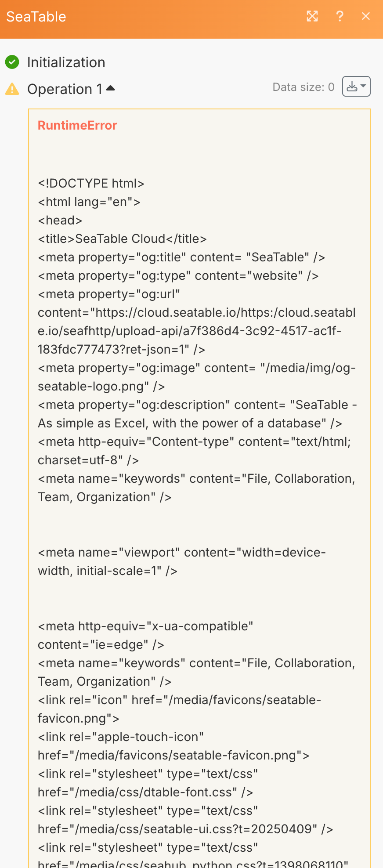Image resolution: width=383 pixels, height=868 pixels.
Task: Collapse Operation 1 using the caret arrow
Action: [111, 88]
